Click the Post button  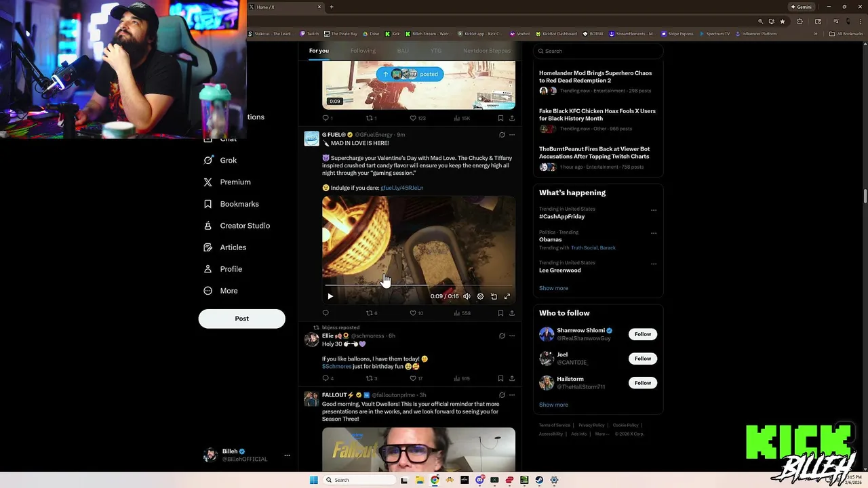(241, 319)
